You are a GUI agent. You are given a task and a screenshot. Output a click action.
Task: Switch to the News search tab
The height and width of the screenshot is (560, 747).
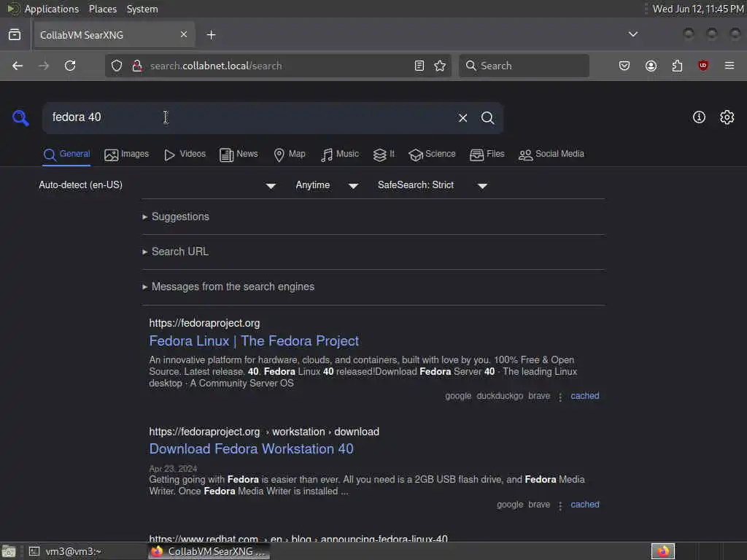click(239, 155)
